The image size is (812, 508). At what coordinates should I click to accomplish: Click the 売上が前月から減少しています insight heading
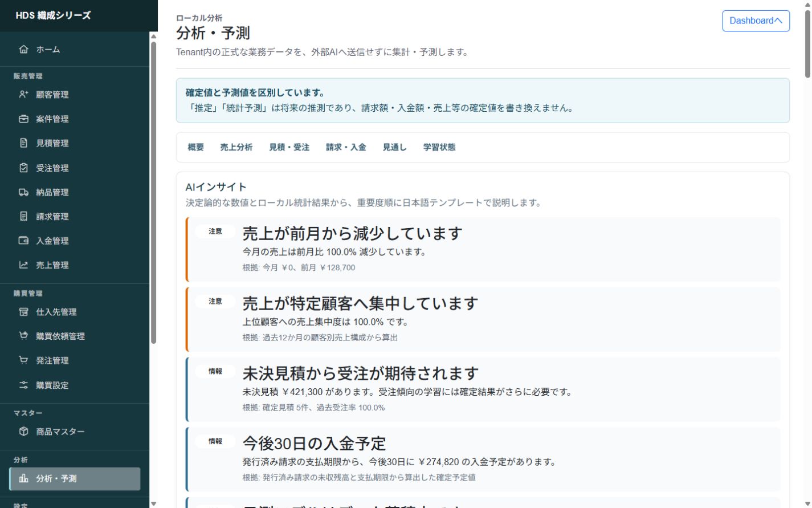353,233
